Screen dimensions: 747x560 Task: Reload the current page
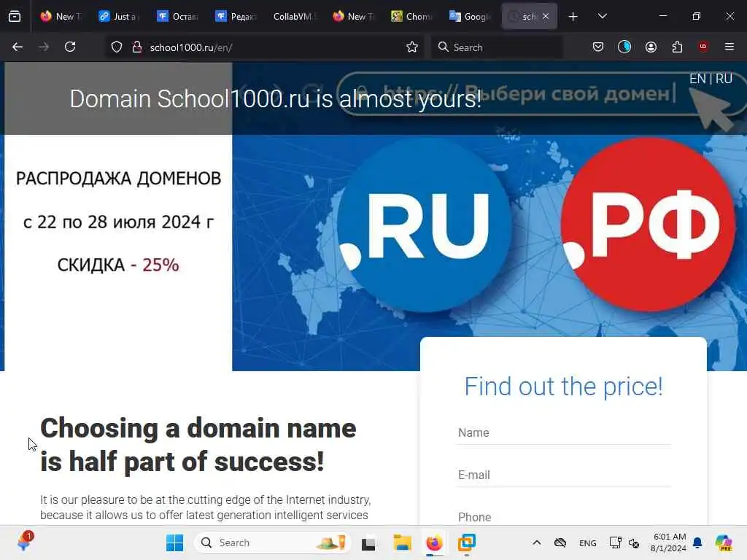coord(70,47)
